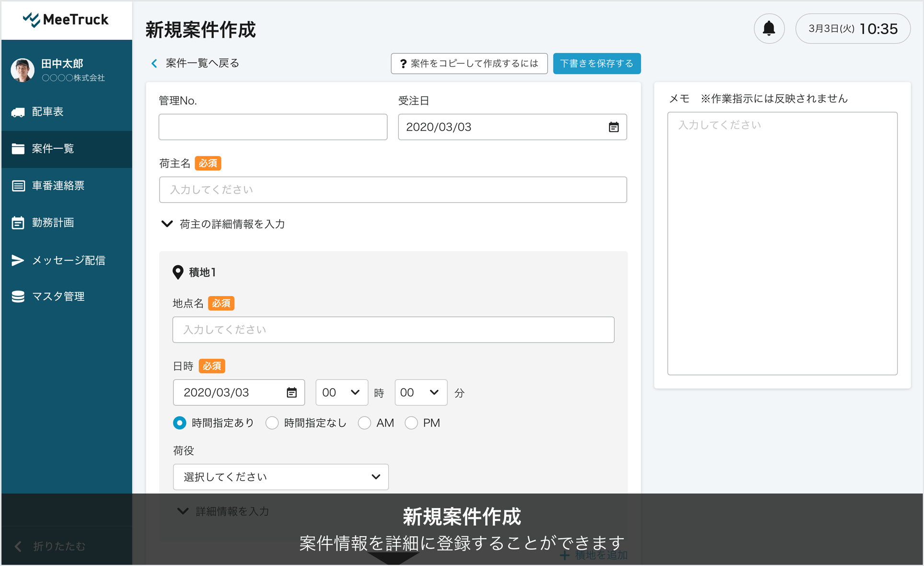Go to 案件一覧 sidebar menu item

(53, 149)
